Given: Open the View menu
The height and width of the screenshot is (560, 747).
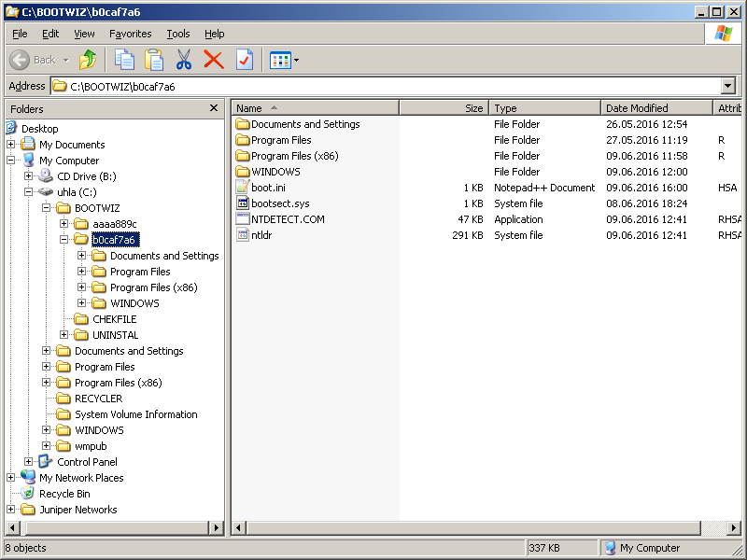Looking at the screenshot, I should click(x=84, y=34).
